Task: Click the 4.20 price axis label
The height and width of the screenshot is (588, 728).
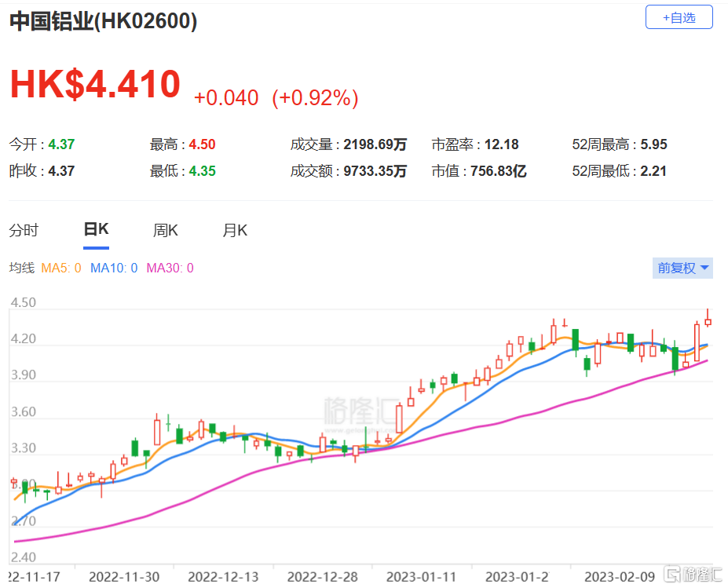Action: [x=24, y=339]
